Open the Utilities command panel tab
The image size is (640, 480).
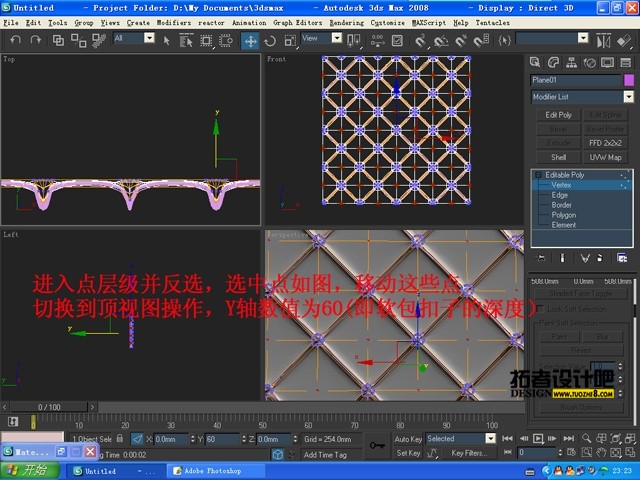coord(625,62)
